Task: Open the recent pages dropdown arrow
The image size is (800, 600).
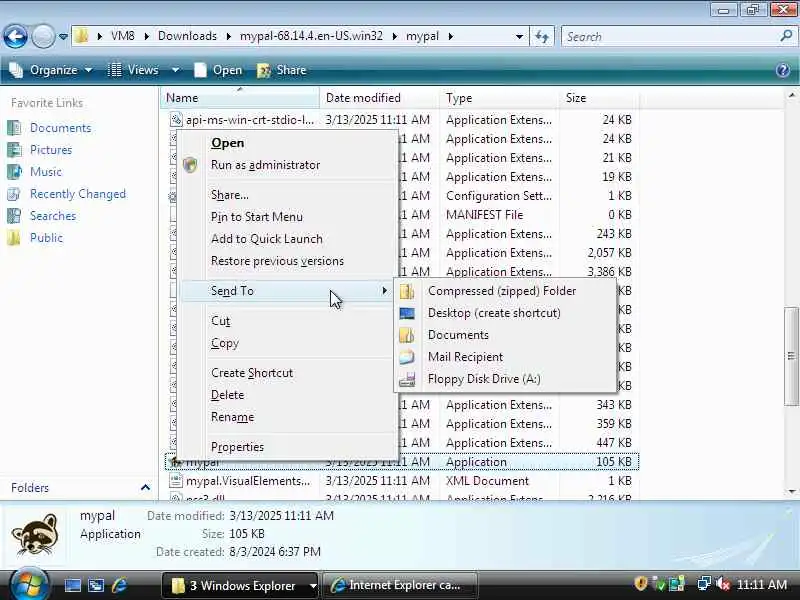Action: point(63,37)
